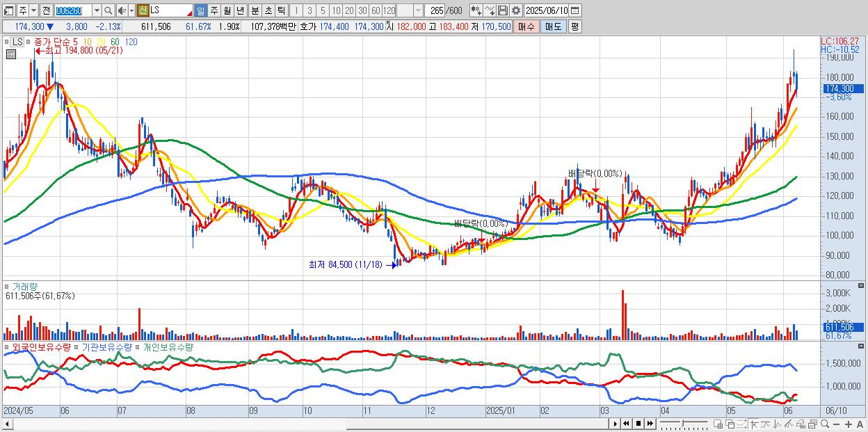Switch to 틱 tick chart

pos(282,11)
